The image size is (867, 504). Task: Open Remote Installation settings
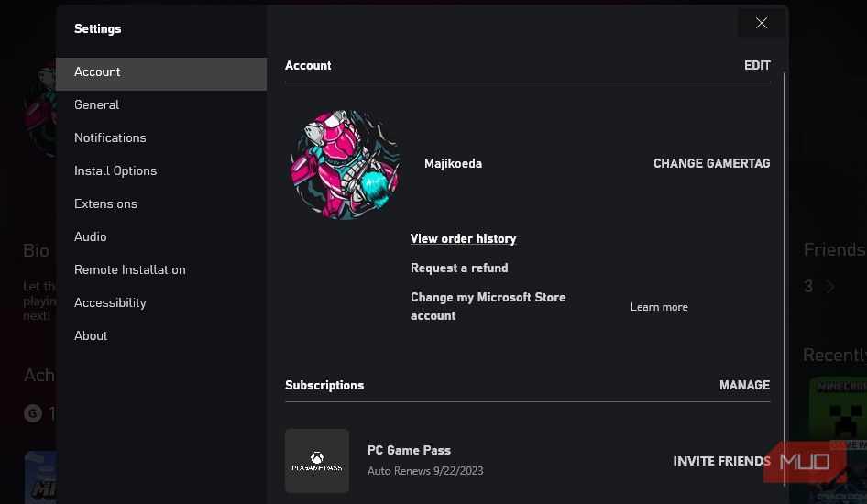coord(130,269)
